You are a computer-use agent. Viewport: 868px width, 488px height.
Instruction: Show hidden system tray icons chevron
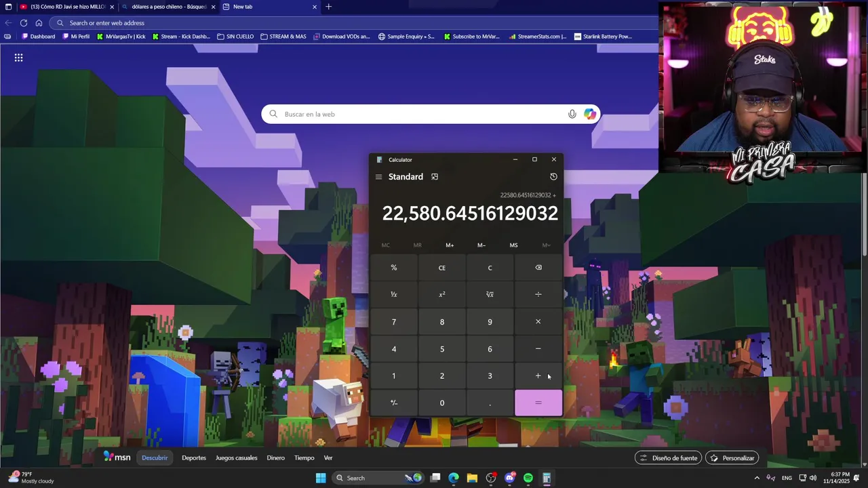click(757, 478)
